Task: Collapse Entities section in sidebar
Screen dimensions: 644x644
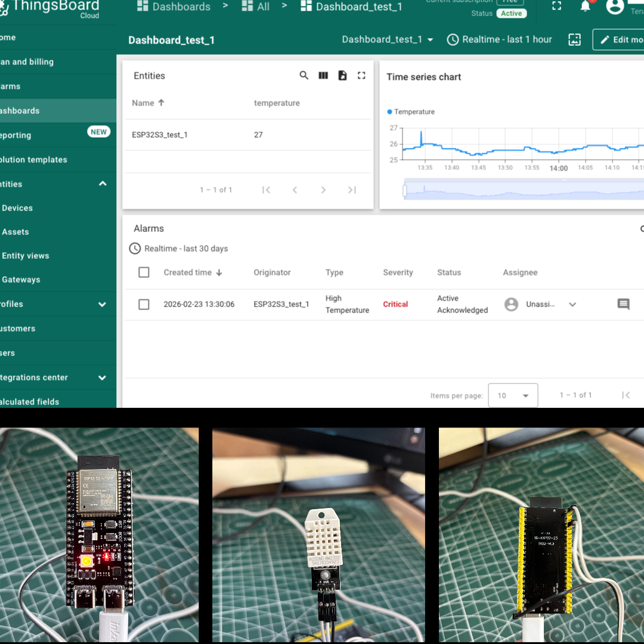Action: click(x=103, y=184)
